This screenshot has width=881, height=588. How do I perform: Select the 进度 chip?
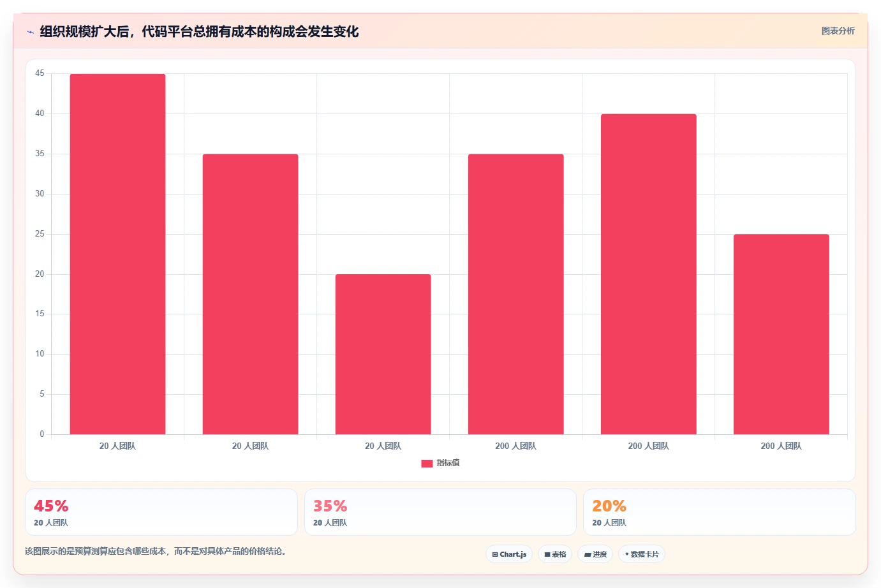point(595,554)
